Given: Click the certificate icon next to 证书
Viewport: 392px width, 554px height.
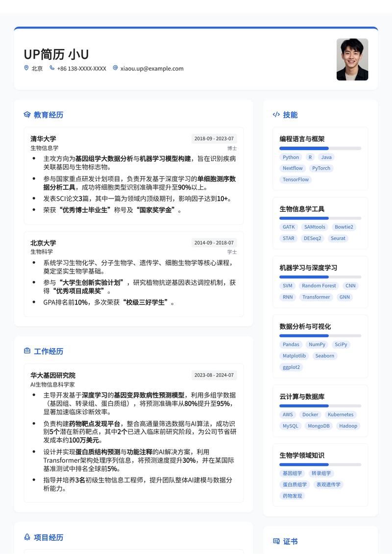Looking at the screenshot, I should 276,541.
